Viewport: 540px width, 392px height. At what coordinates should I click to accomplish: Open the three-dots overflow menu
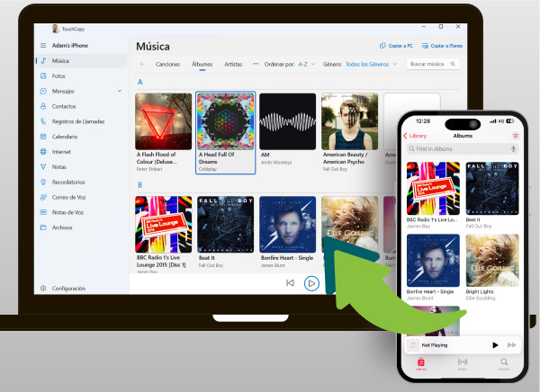pos(256,64)
